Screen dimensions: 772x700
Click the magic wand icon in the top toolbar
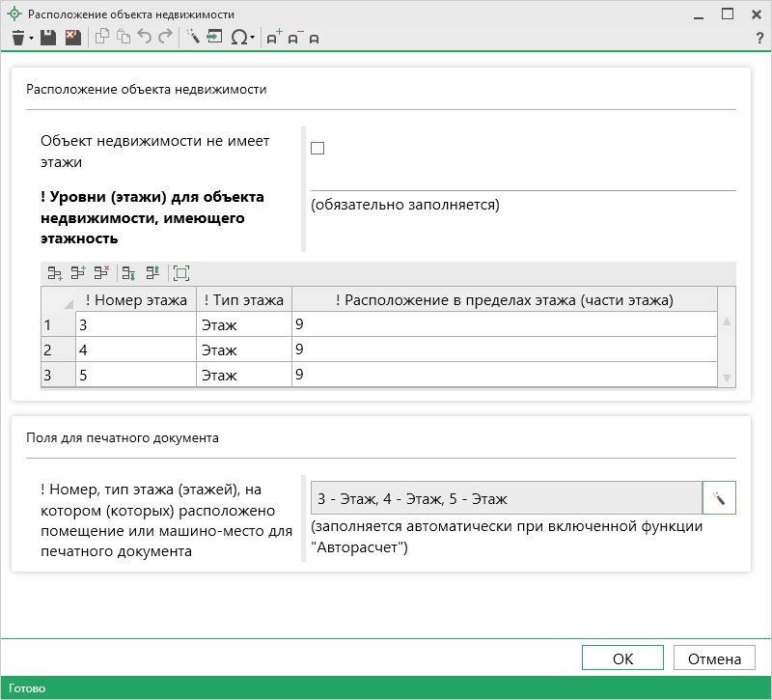click(192, 37)
